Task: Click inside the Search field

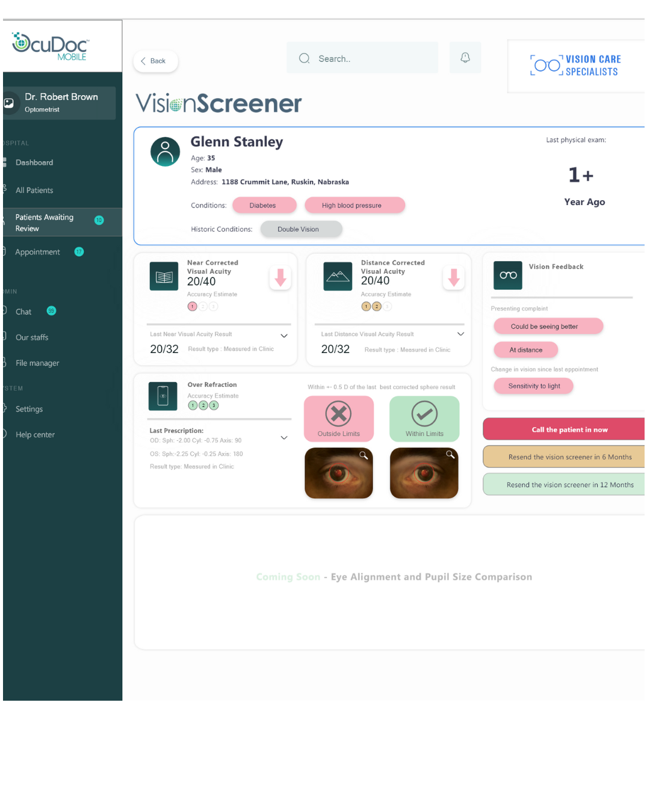Action: click(361, 58)
